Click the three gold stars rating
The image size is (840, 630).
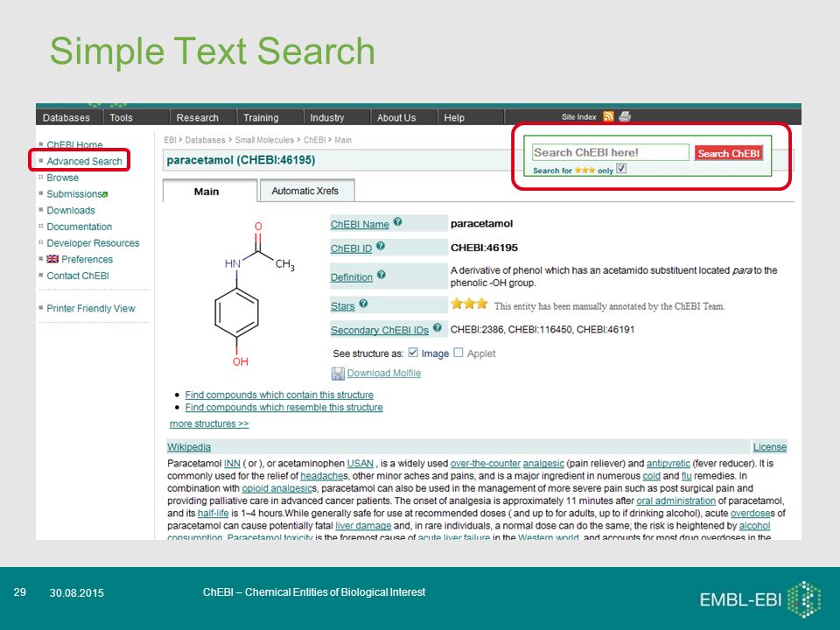(x=469, y=304)
